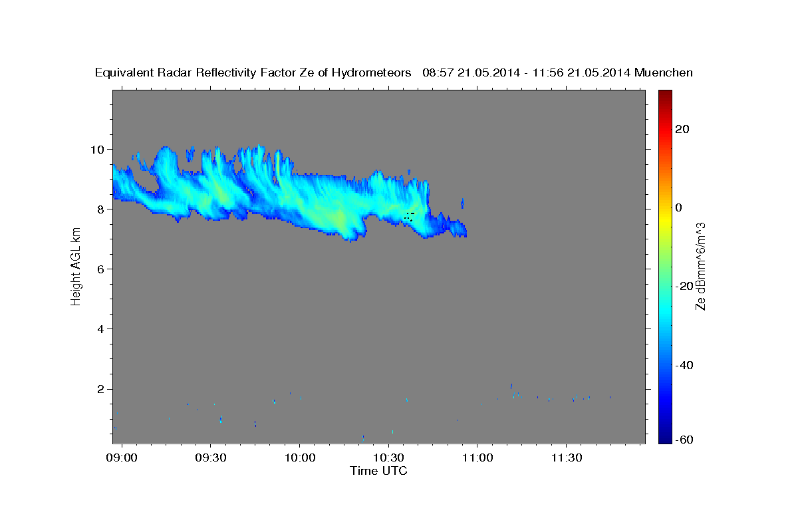Click the '11:30' time tick label
The height and width of the screenshot is (532, 798).
pos(566,458)
